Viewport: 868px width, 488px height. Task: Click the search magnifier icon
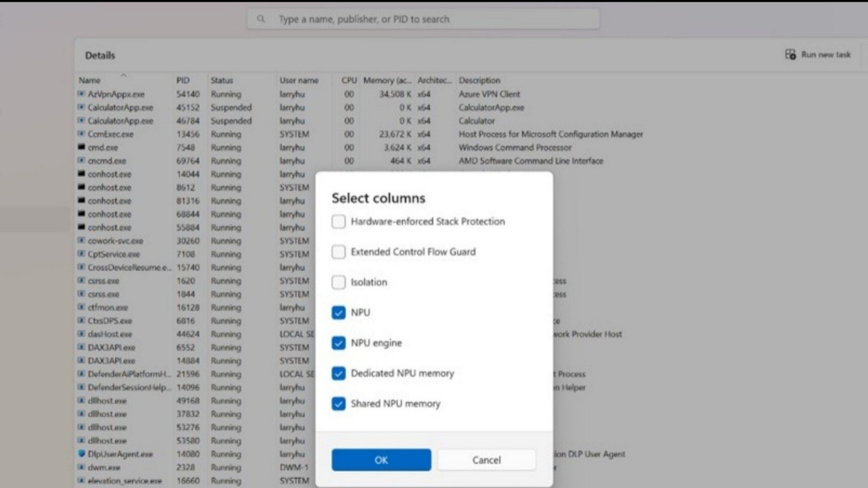click(261, 19)
